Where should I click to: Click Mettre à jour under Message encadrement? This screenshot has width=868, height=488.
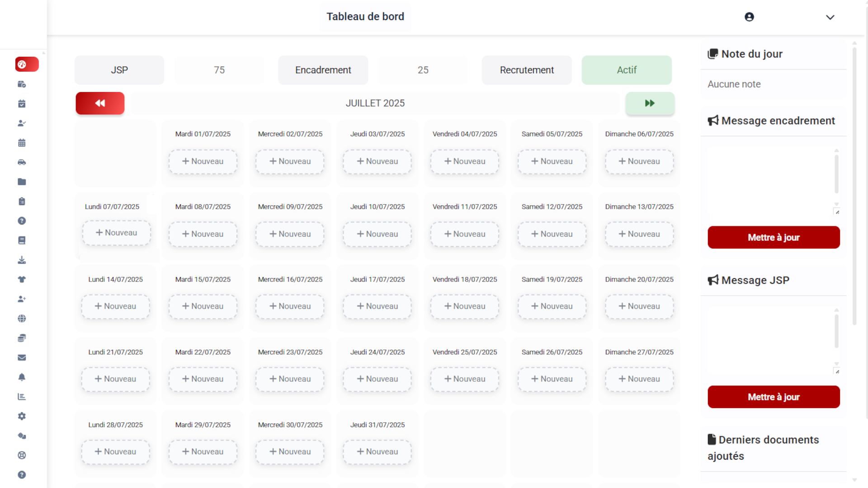774,237
